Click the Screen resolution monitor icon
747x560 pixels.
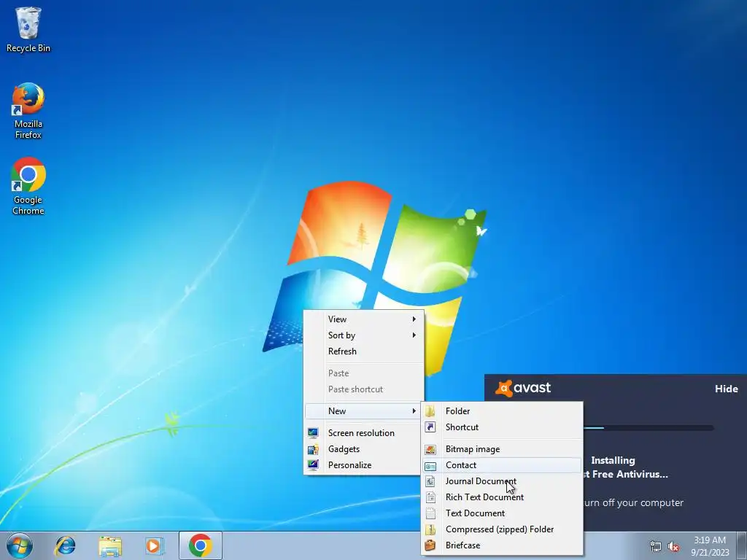(313, 433)
